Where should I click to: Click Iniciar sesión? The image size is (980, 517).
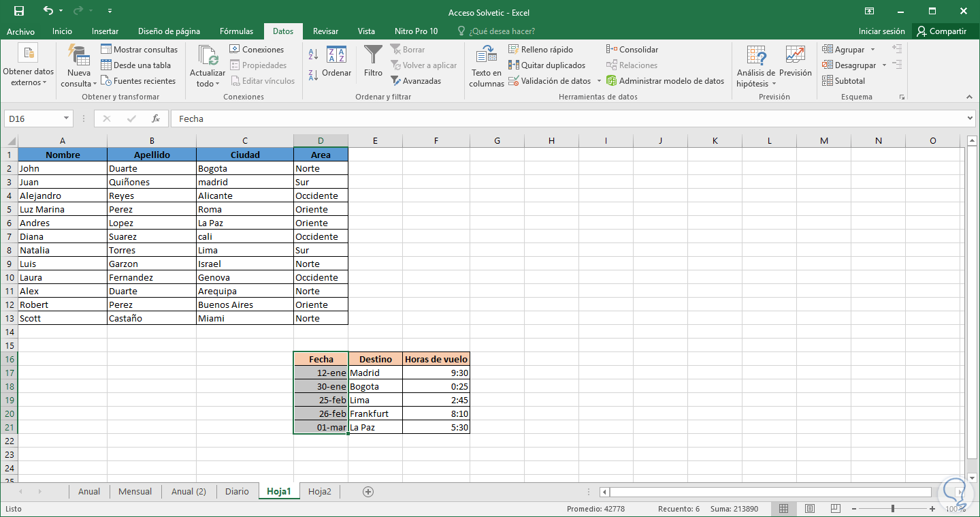coord(882,31)
